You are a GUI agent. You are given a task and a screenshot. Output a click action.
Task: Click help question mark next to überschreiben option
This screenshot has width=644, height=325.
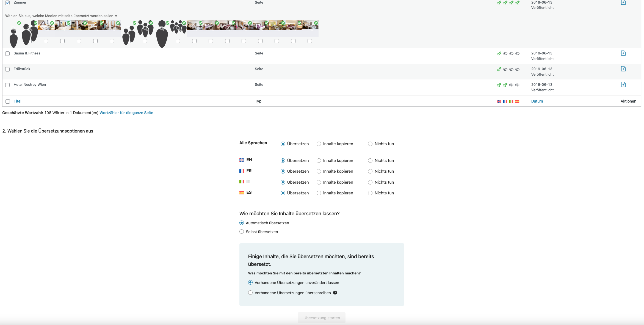click(335, 293)
